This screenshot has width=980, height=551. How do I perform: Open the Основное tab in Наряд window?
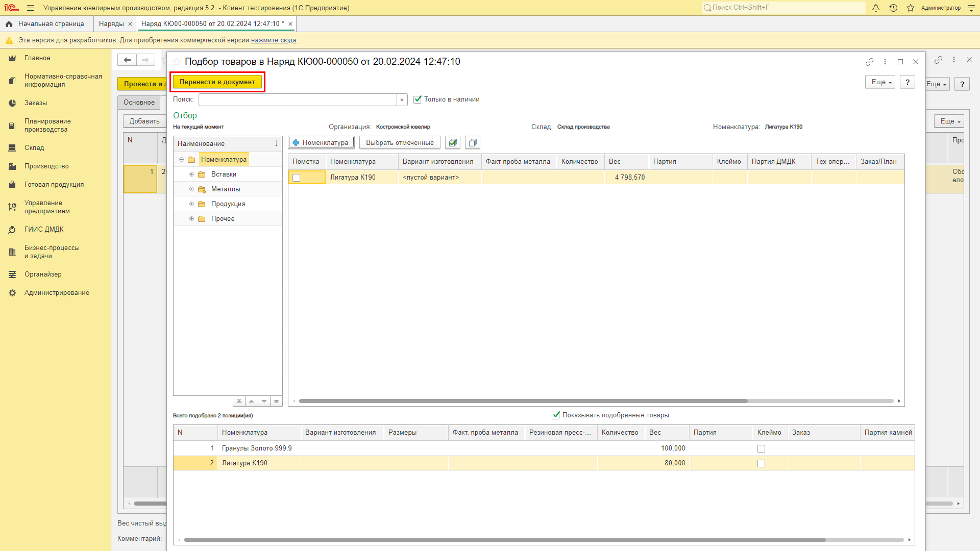(139, 103)
